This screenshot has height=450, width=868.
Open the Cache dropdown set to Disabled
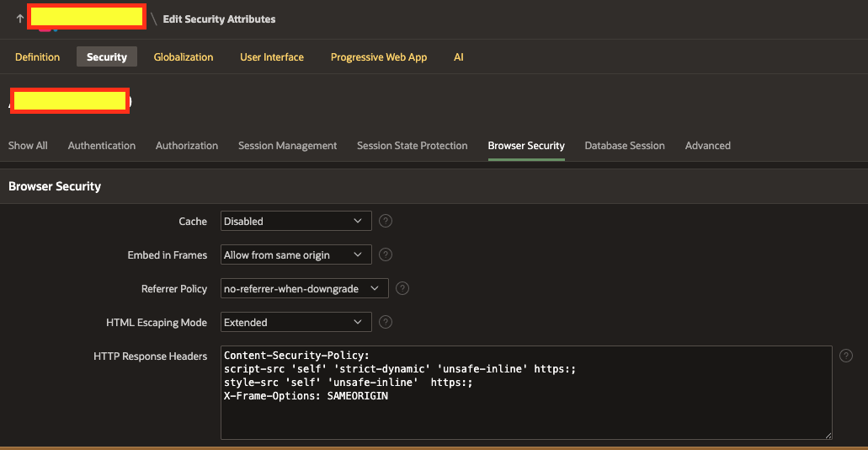[x=296, y=221]
